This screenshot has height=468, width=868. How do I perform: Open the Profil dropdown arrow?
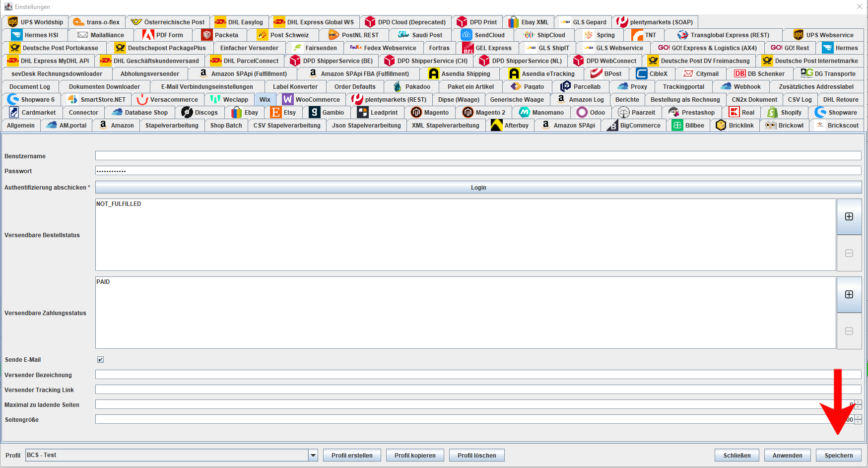pos(313,455)
